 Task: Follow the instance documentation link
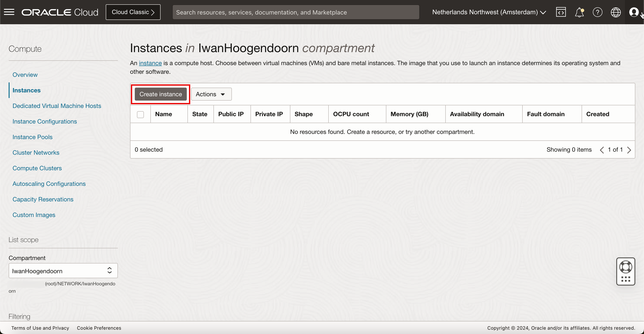[x=150, y=63]
